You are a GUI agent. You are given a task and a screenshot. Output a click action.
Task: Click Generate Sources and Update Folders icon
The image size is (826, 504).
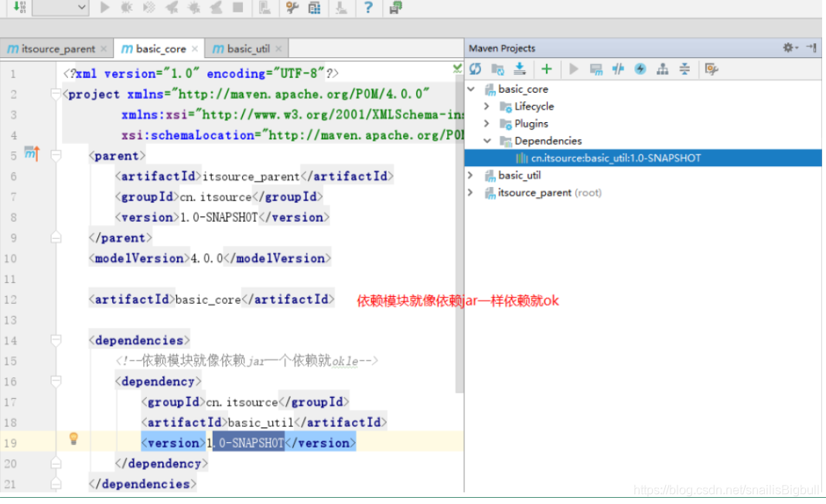(x=498, y=69)
